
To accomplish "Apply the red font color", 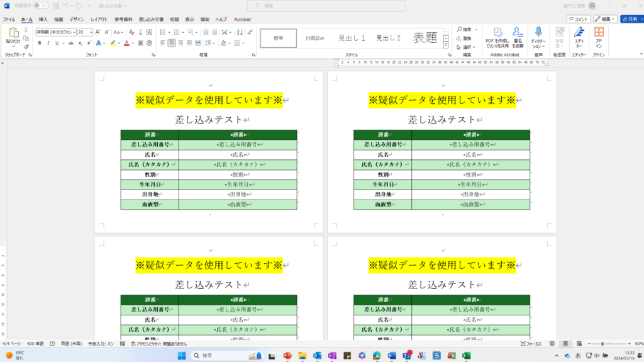I will click(x=126, y=43).
